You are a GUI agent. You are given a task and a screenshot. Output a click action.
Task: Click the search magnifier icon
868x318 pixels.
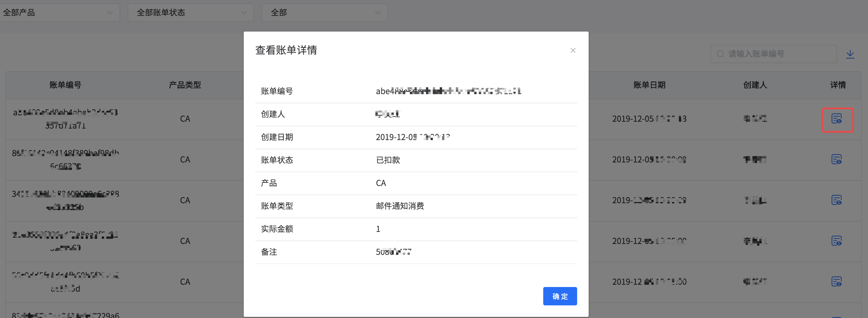(720, 54)
